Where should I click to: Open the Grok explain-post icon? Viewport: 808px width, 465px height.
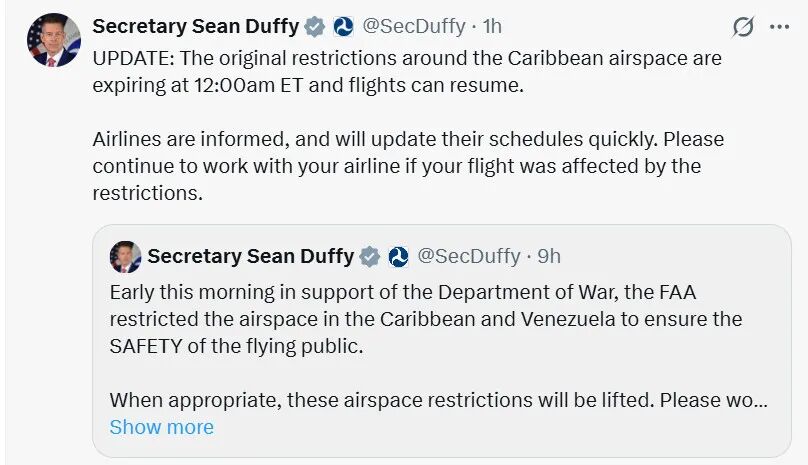pyautogui.click(x=742, y=27)
